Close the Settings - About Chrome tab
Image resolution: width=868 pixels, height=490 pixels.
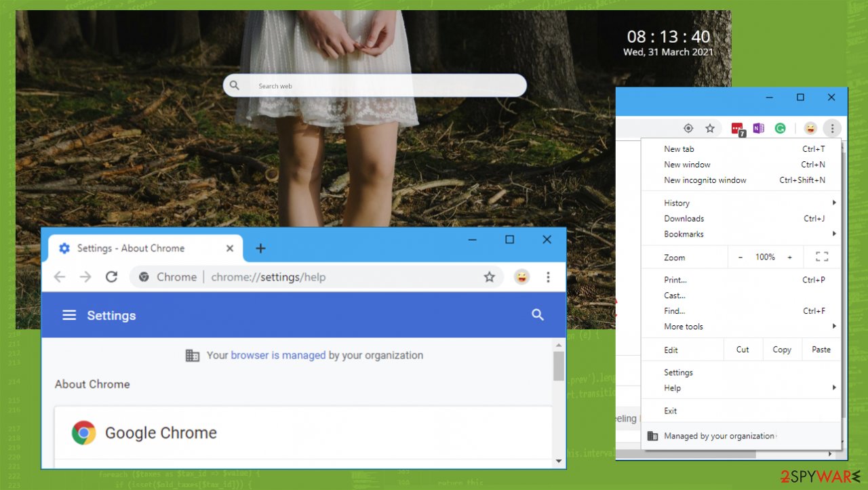pos(229,248)
